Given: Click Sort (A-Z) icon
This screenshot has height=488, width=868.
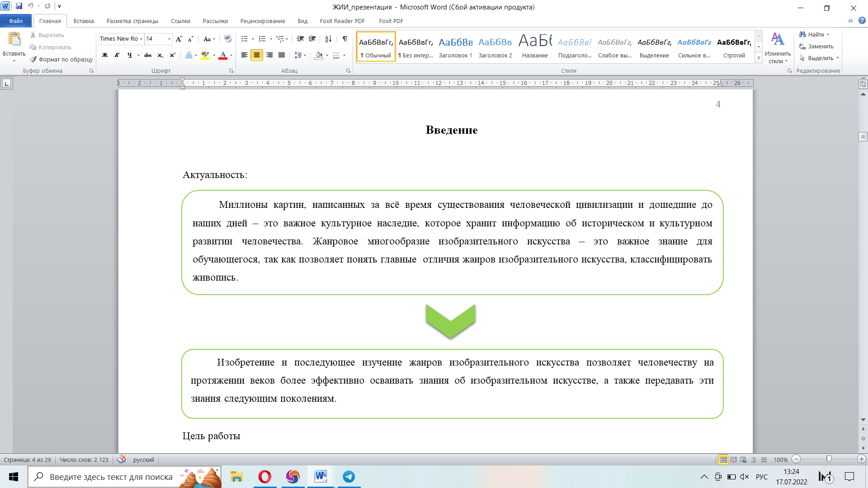Looking at the screenshot, I should point(328,39).
